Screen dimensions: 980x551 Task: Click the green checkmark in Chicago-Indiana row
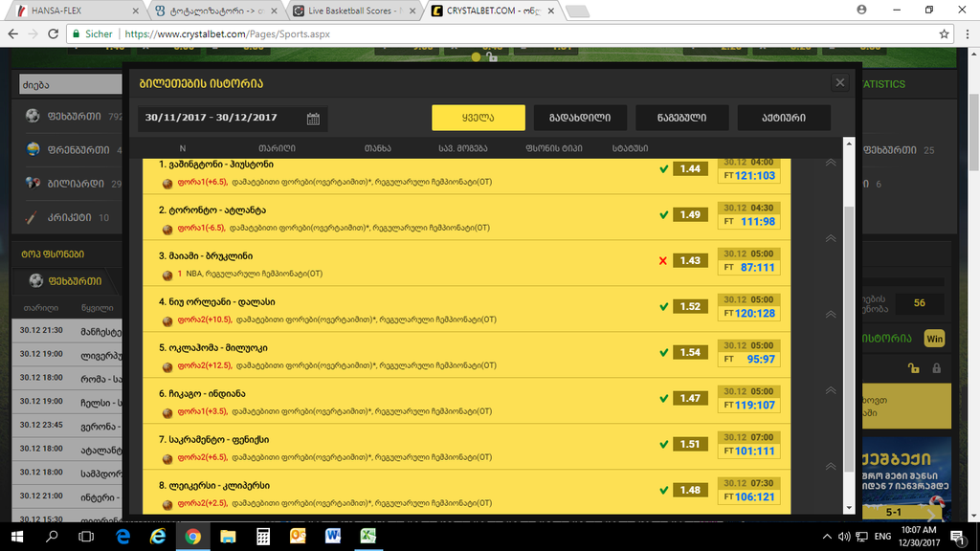coord(664,398)
